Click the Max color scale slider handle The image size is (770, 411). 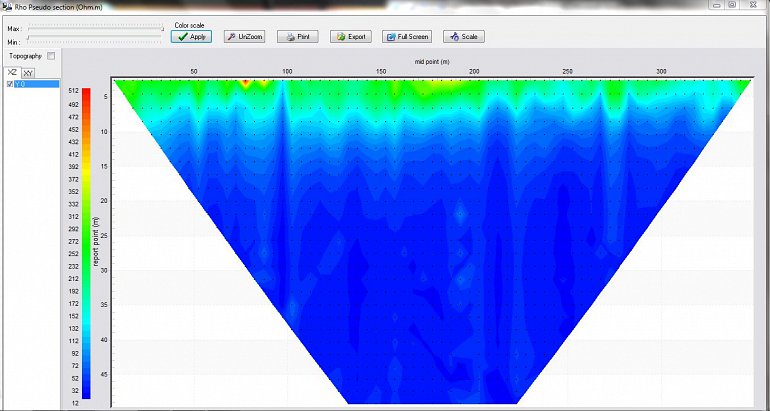point(163,28)
